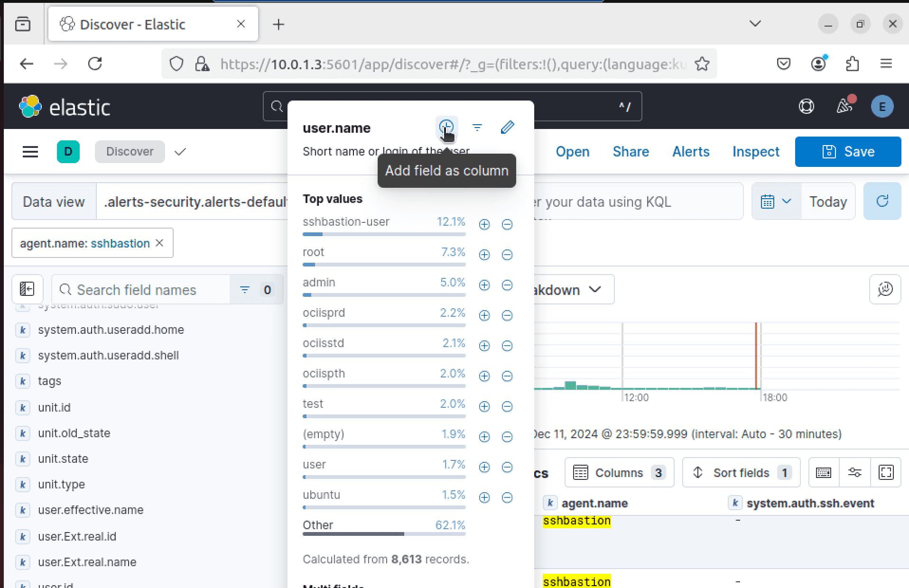909x588 pixels.
Task: Open the Discover session chevron menu
Action: [x=180, y=152]
